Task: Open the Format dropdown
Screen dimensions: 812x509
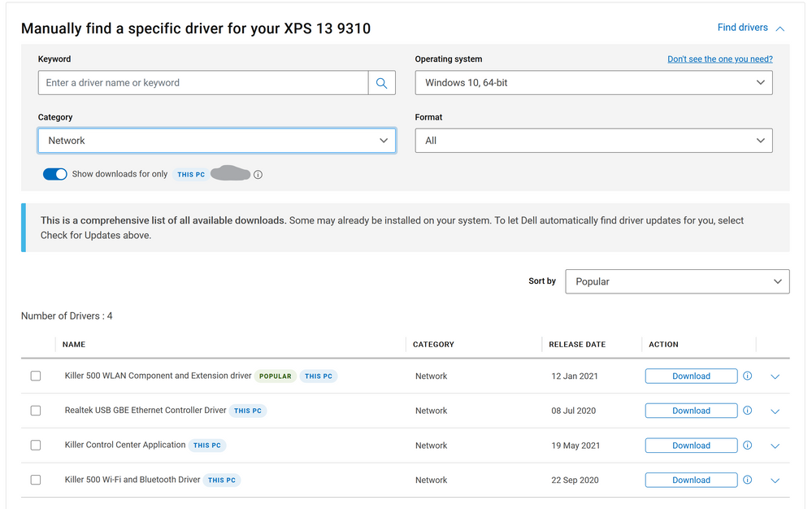Action: [x=593, y=141]
